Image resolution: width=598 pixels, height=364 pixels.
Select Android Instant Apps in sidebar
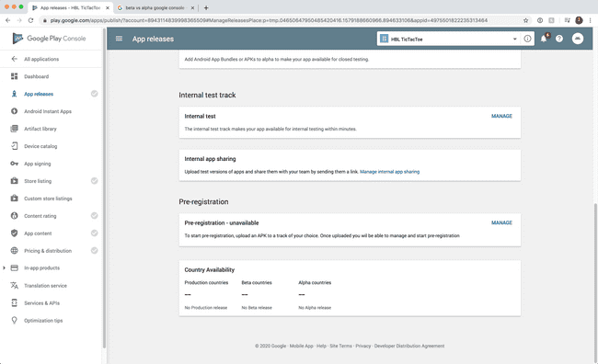[48, 111]
